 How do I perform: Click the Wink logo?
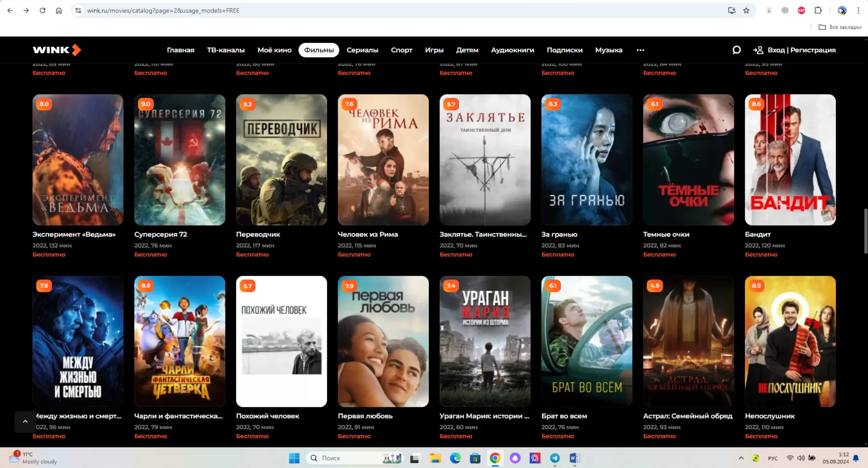pyautogui.click(x=57, y=50)
